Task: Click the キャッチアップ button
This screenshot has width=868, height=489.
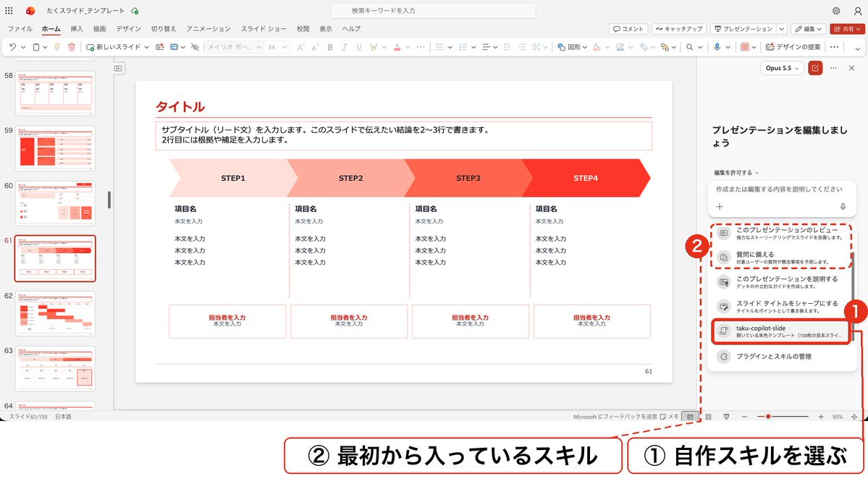Action: (678, 29)
